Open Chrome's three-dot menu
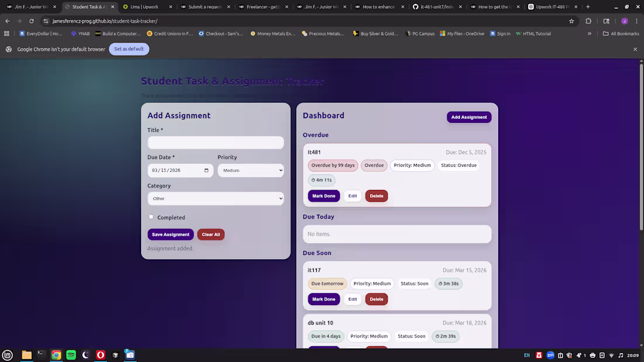Viewport: 644px width, 362px height. pyautogui.click(x=637, y=20)
